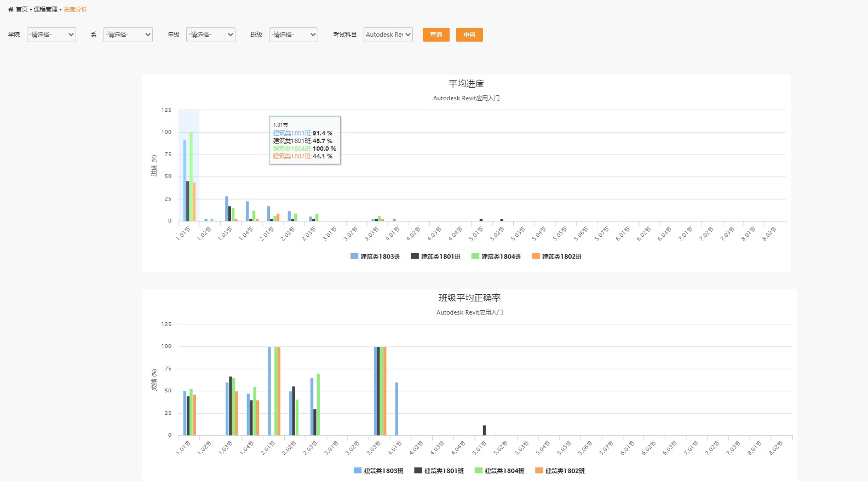The width and height of the screenshot is (868, 485).
Task: Open the 学院 dropdown
Action: click(51, 35)
